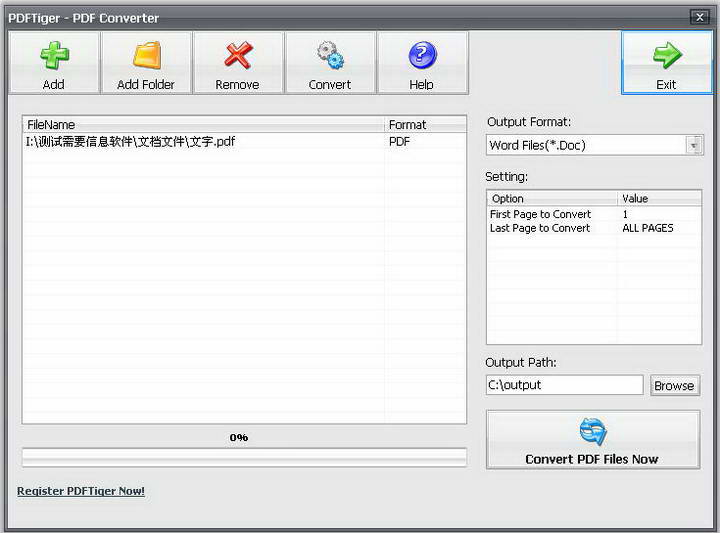
Task: Click the conversion progress bar
Action: (x=244, y=458)
